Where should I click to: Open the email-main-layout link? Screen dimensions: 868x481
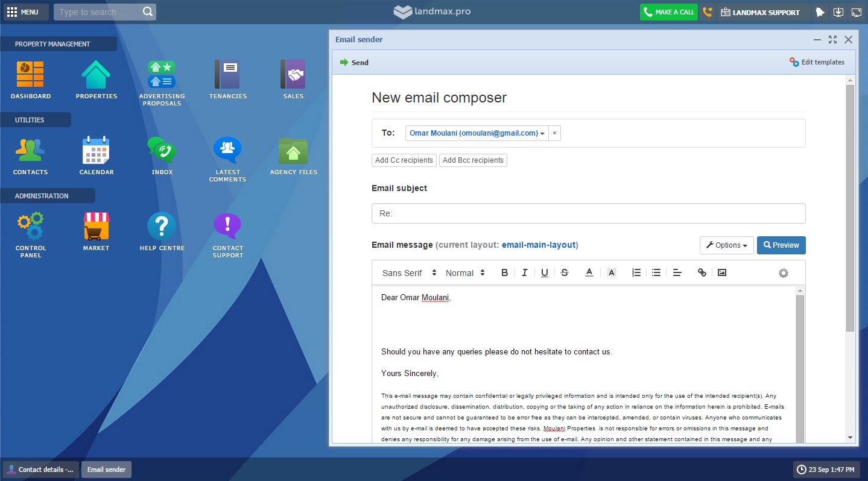click(x=539, y=245)
